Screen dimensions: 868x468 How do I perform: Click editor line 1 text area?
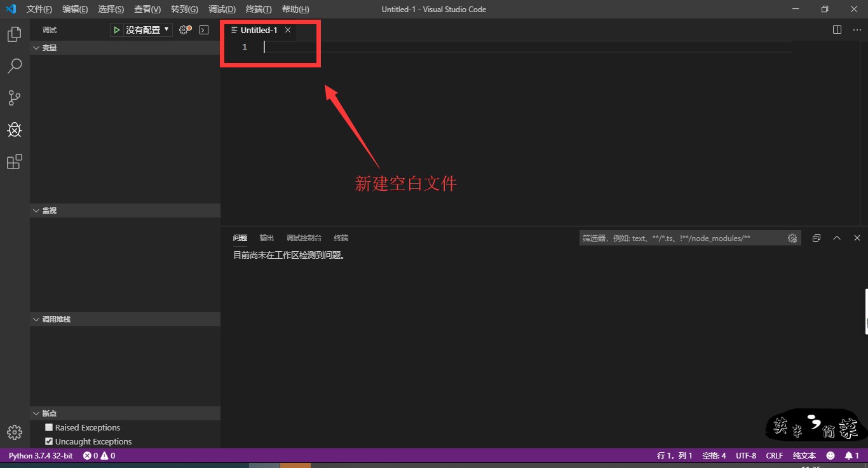coord(527,47)
